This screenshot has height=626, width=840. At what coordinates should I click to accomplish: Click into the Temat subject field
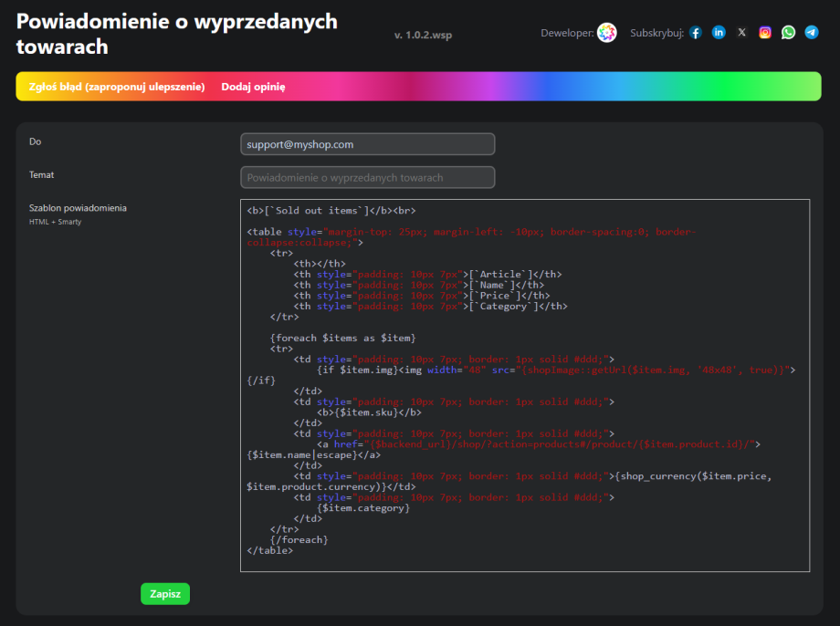(x=367, y=177)
